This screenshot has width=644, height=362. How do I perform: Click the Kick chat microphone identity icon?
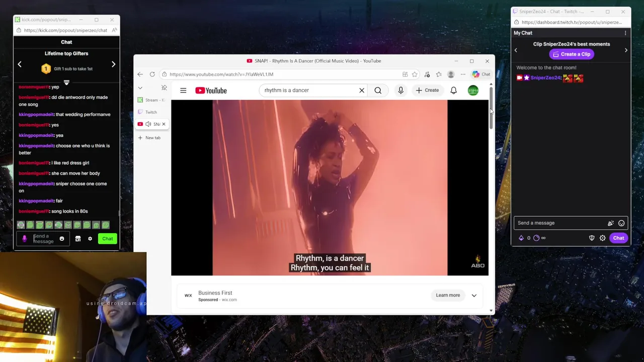(24, 239)
